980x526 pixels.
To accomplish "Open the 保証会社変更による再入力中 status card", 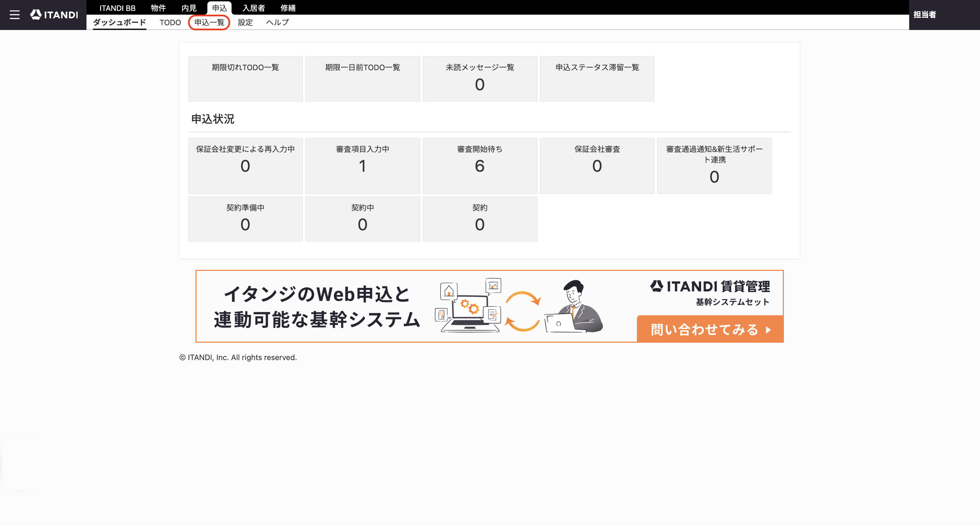I will pyautogui.click(x=246, y=166).
